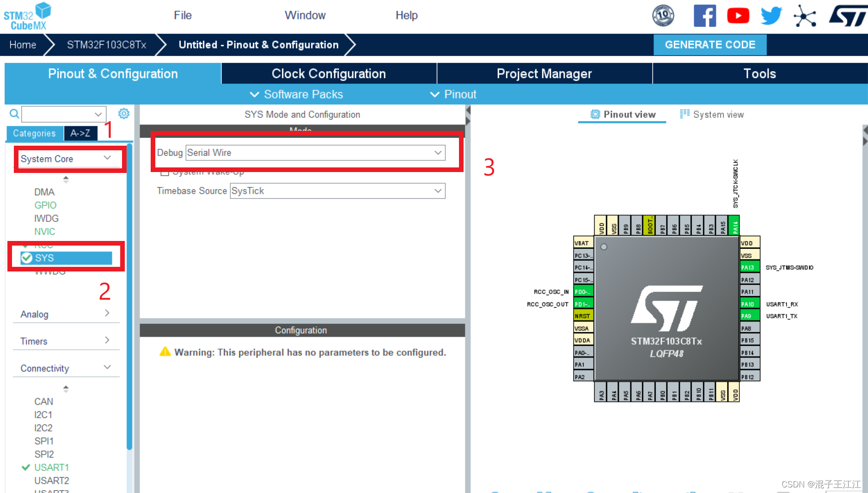Open the categories settings gear icon
This screenshot has width=868, height=493.
click(x=123, y=114)
